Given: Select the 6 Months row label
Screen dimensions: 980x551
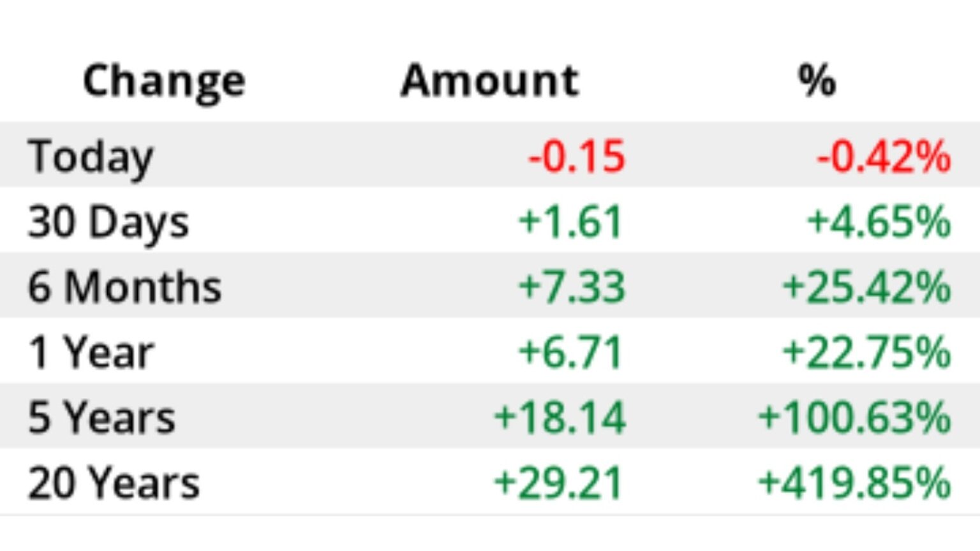Looking at the screenshot, I should pos(124,287).
